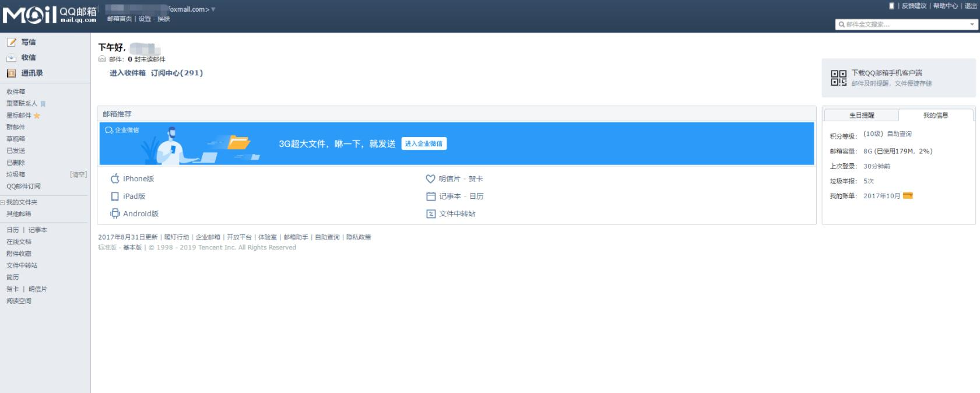Open 阅读空间 in sidebar
The height and width of the screenshot is (393, 980).
coord(19,301)
